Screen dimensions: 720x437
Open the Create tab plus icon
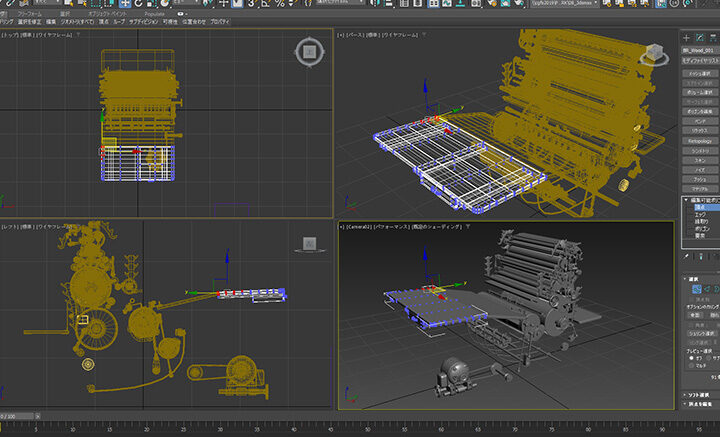(686, 38)
